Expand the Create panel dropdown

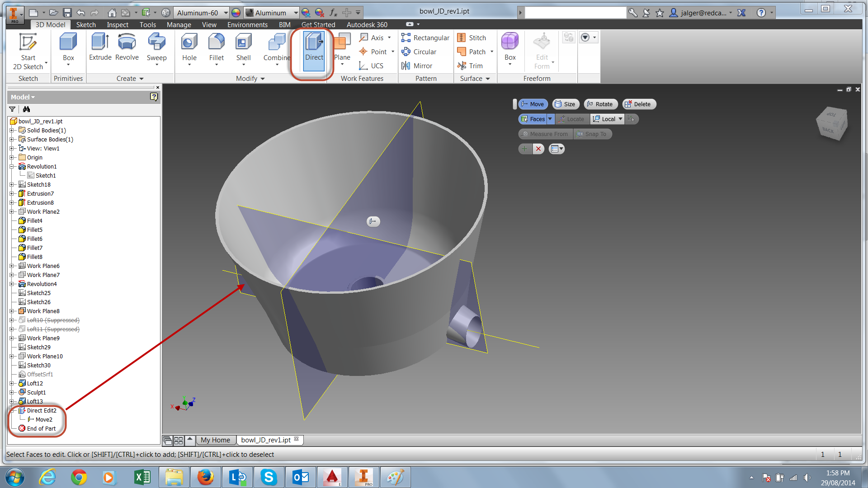tap(130, 79)
